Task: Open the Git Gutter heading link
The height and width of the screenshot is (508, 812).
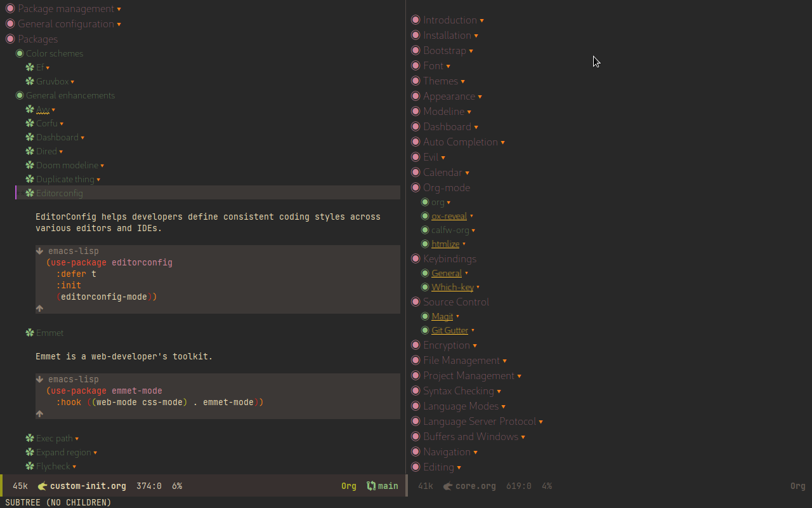Action: 450,330
